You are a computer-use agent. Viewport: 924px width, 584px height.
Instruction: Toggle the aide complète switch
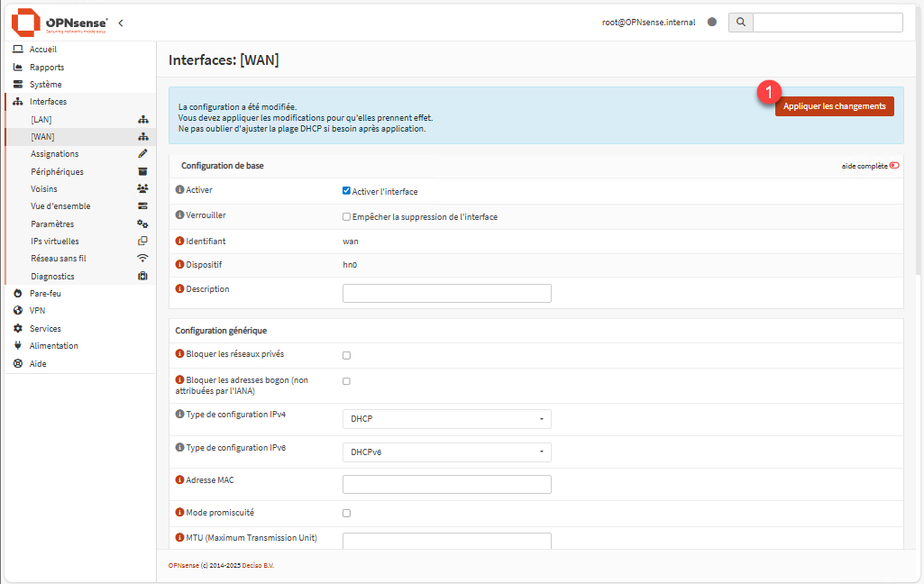(x=894, y=166)
